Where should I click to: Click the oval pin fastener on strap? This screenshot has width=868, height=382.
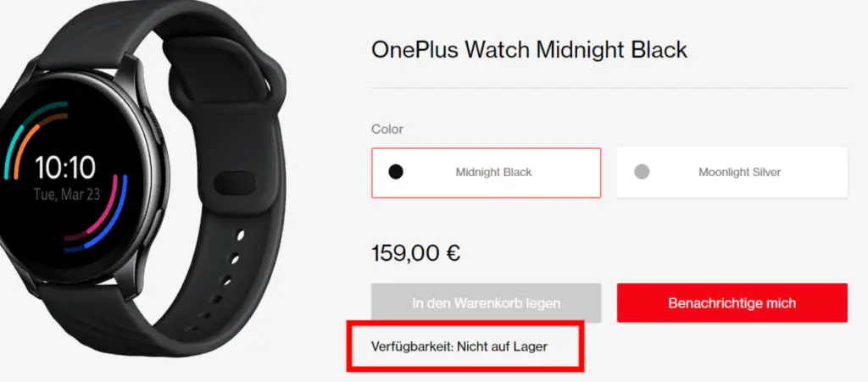(235, 182)
